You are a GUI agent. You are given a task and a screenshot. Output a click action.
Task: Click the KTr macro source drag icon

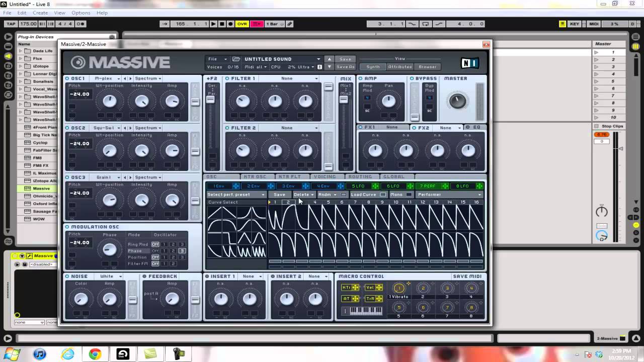pos(356,288)
